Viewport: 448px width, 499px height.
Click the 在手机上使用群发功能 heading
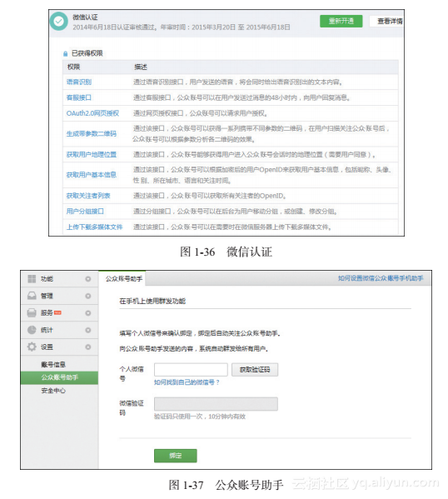pos(152,301)
